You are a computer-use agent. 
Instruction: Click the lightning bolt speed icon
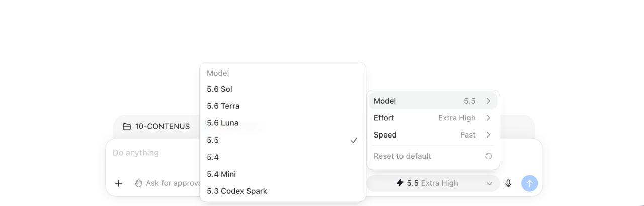pyautogui.click(x=400, y=183)
